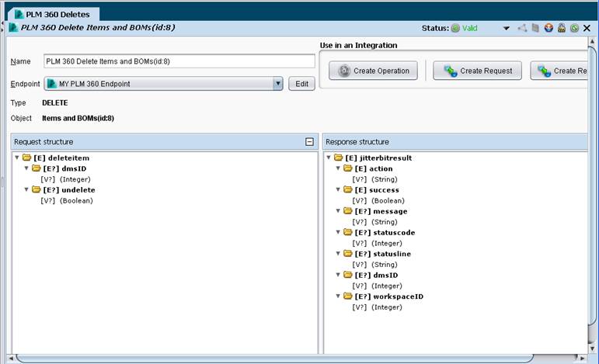Open the black arrow menu beside Status

tap(507, 28)
